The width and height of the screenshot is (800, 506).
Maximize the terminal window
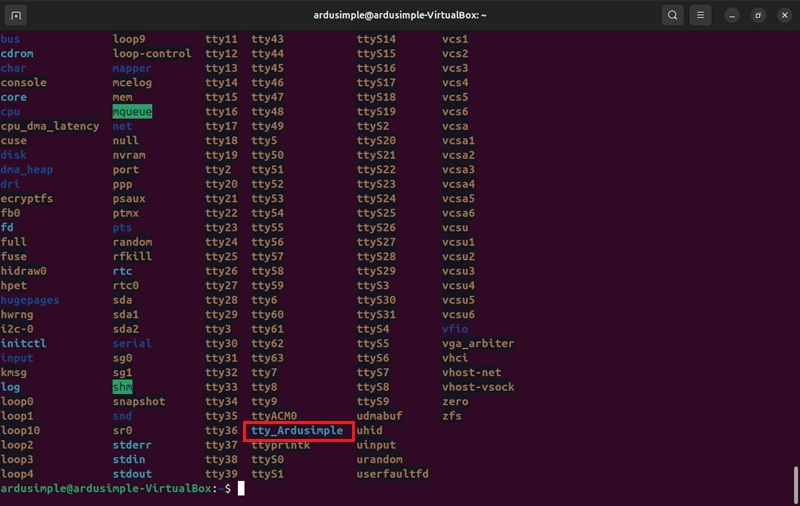tap(758, 16)
